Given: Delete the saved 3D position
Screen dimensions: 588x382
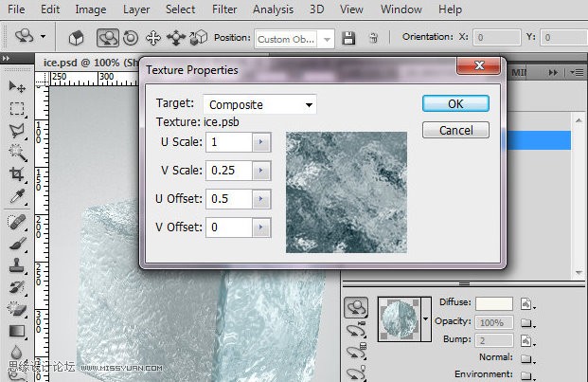Looking at the screenshot, I should coord(373,38).
